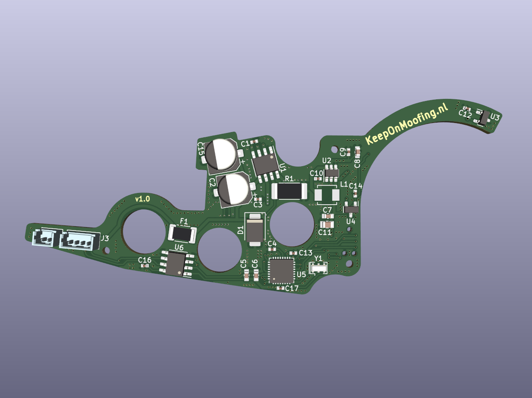Select the U2 regulator chip

[331, 172]
